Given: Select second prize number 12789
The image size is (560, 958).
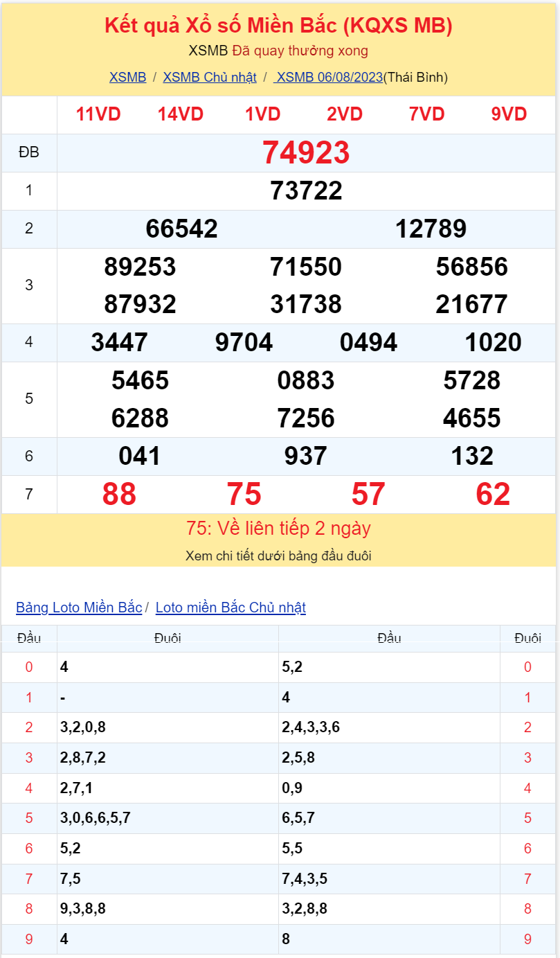Looking at the screenshot, I should point(431,229).
